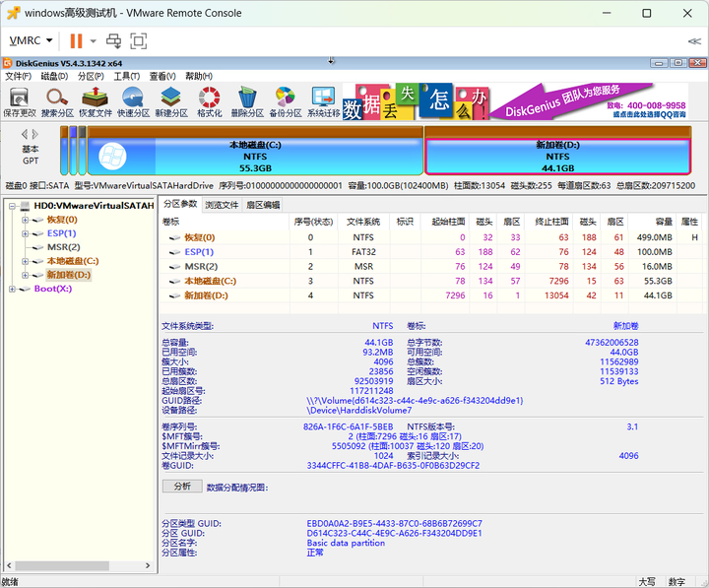Click the Windows logo on C: partition bar
Screen dimensions: 709x588
click(x=112, y=157)
